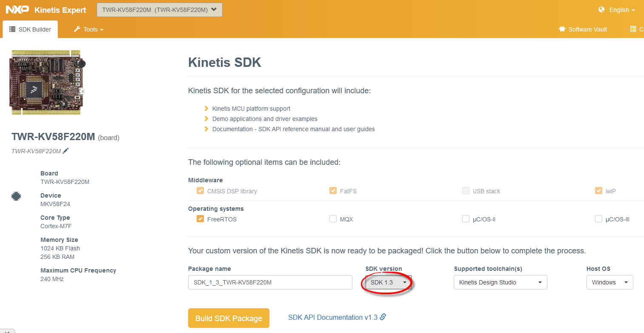Expand the Supported toolchain(s) dropdown

coord(500,282)
